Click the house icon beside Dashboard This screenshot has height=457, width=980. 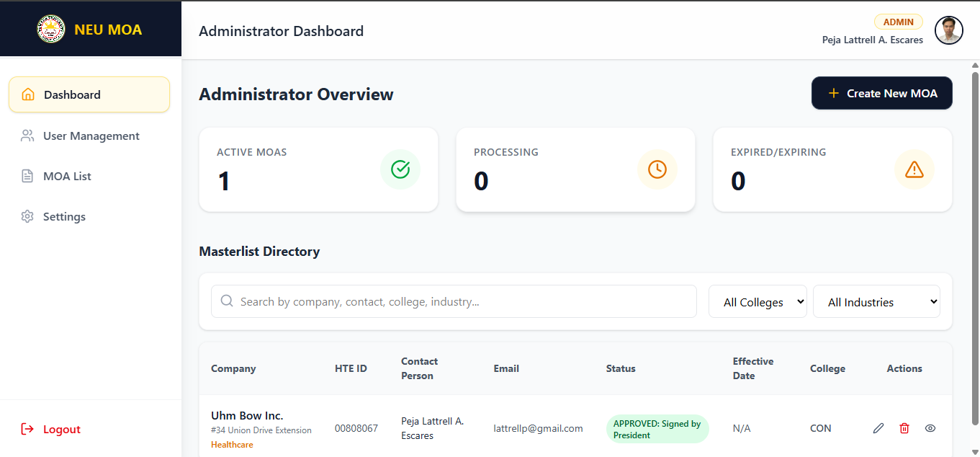point(28,94)
